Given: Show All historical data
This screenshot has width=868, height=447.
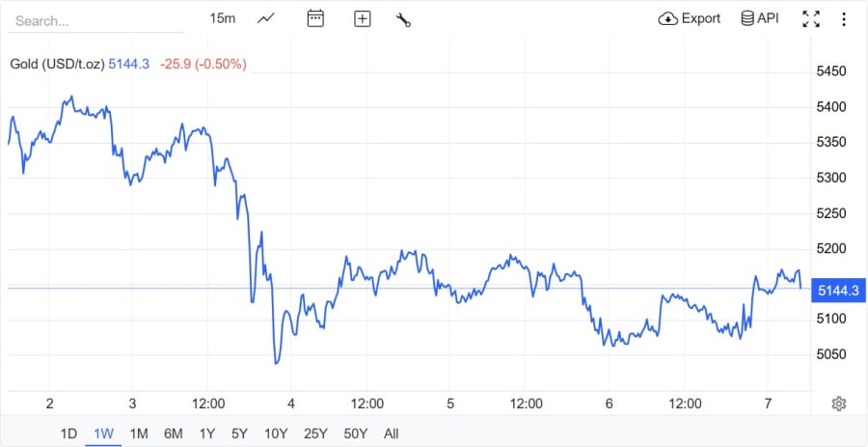Looking at the screenshot, I should 391,433.
